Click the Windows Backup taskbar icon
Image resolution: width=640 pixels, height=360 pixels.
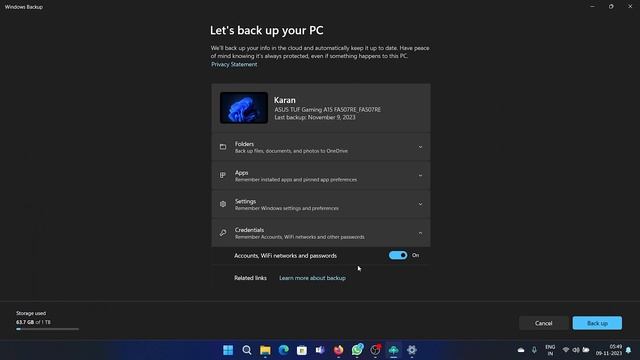[x=393, y=350]
